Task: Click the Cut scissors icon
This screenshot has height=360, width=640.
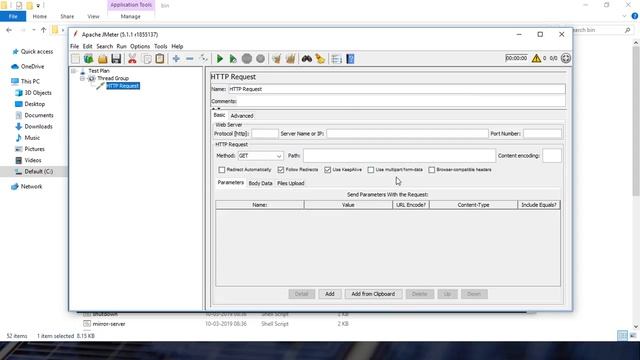Action: (x=132, y=59)
